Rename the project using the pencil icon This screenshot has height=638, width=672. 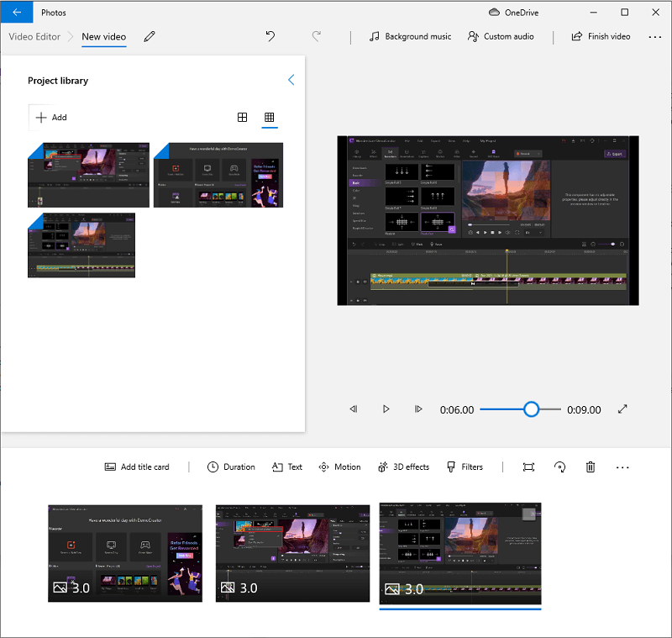149,37
